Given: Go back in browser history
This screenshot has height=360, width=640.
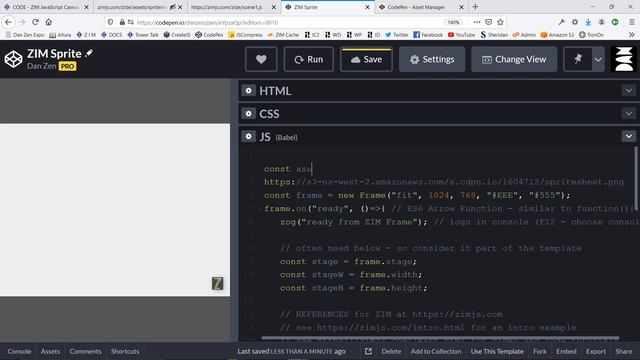Looking at the screenshot, I should click(8, 22).
